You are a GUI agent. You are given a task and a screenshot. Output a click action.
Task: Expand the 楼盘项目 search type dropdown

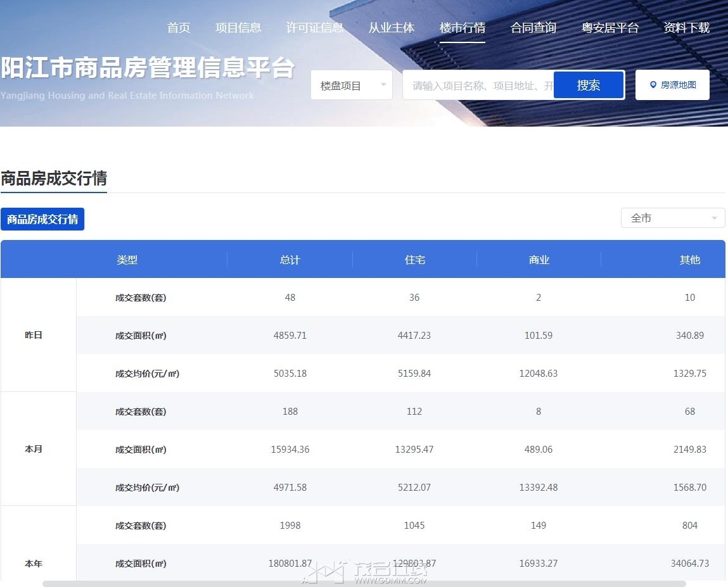[x=352, y=85]
